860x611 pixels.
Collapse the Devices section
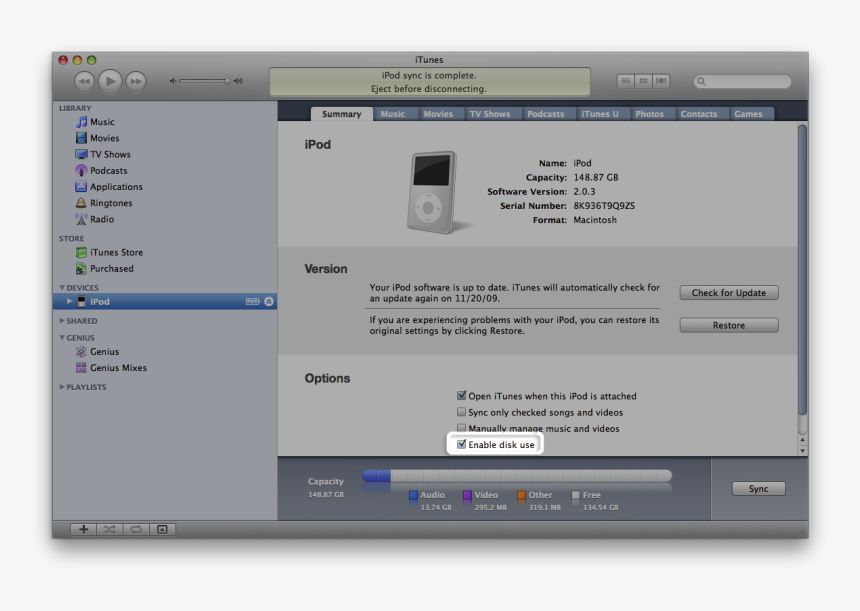click(x=62, y=287)
